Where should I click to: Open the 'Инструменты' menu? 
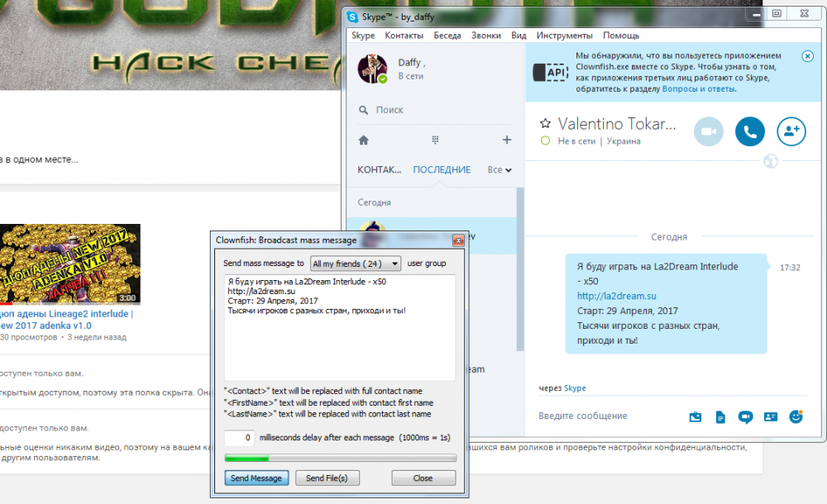pyautogui.click(x=564, y=36)
